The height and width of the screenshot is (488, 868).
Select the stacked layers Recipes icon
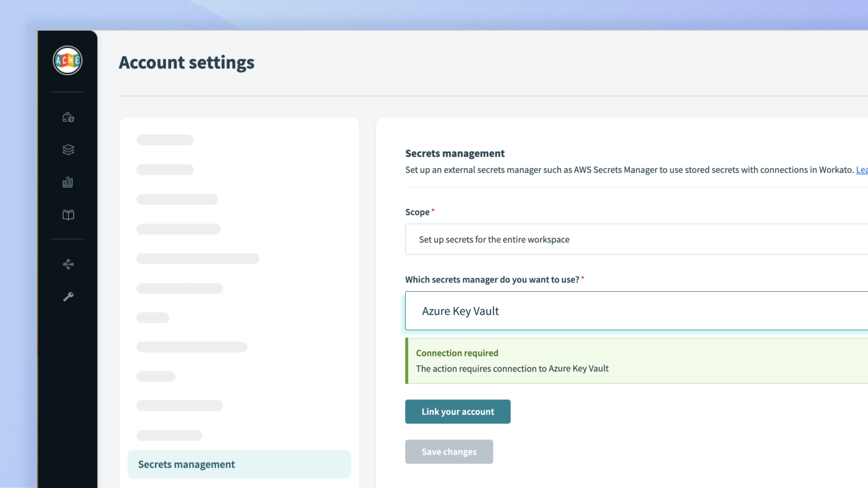67,150
